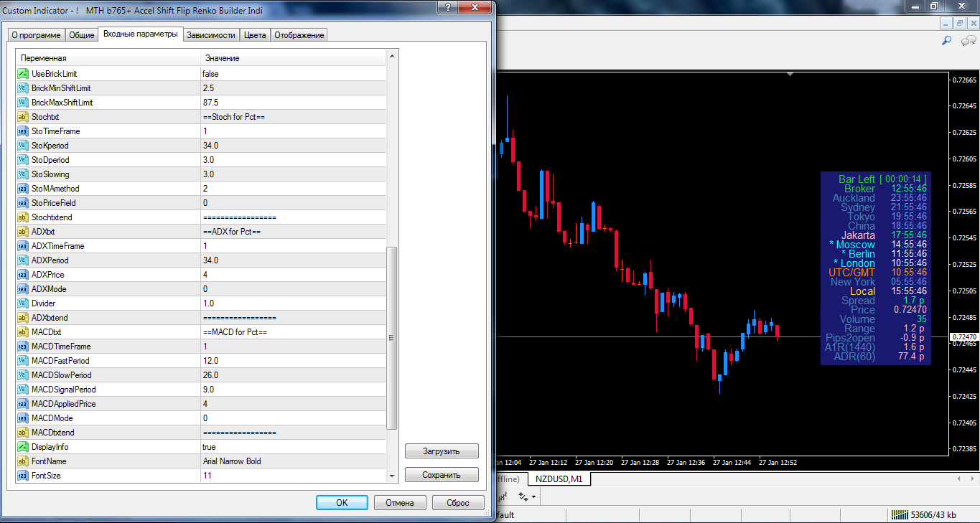Select the icon next to ADXPeriod
The width and height of the screenshot is (980, 523).
click(x=22, y=260)
